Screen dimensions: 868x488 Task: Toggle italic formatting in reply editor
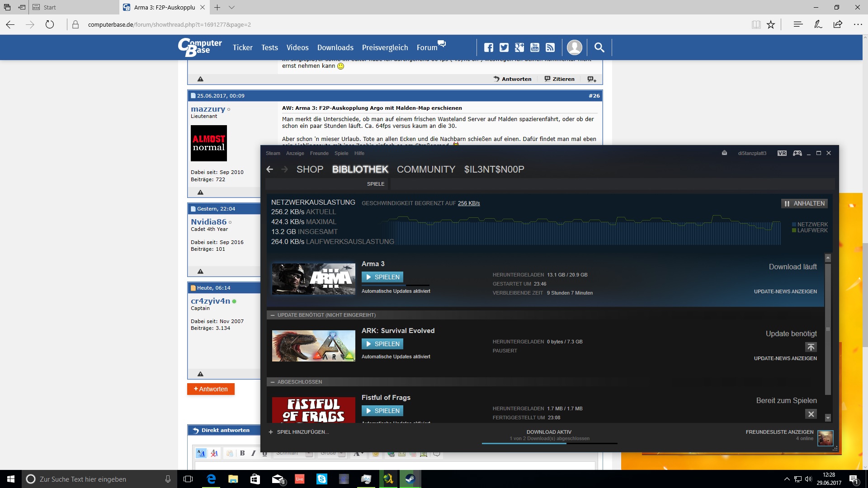253,453
